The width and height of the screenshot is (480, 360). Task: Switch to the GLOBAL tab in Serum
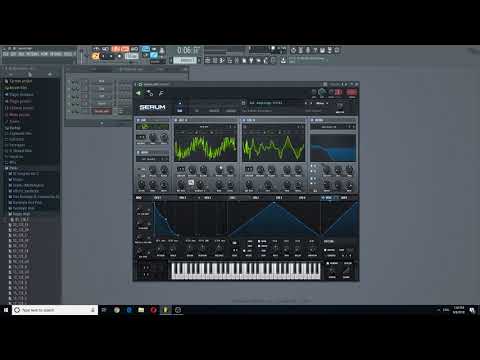point(231,111)
